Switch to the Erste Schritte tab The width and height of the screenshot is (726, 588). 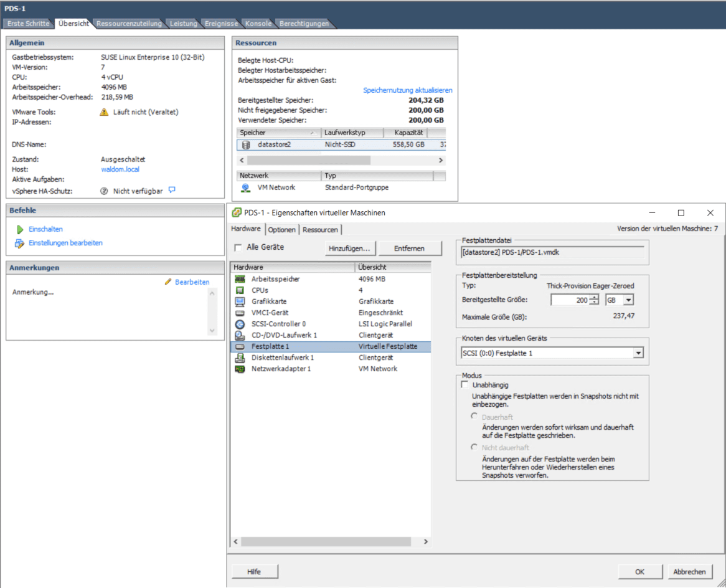tap(28, 24)
